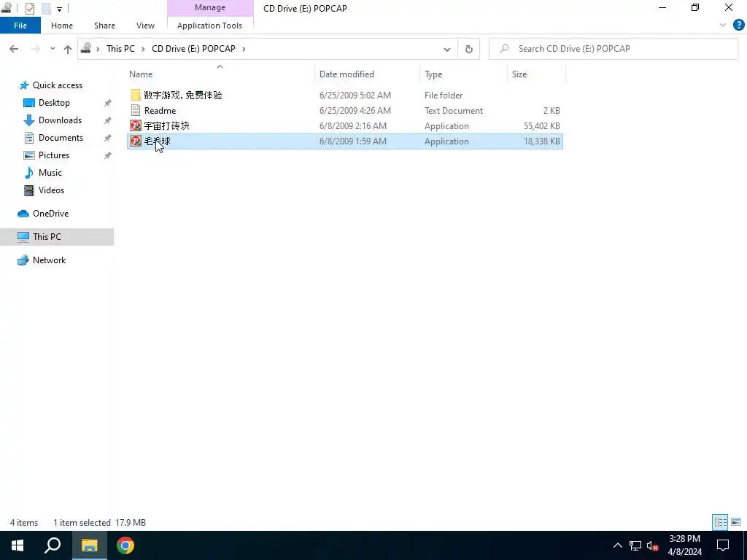This screenshot has width=747, height=560.
Task: Click the pin icon beside Pictures
Action: coord(108,155)
